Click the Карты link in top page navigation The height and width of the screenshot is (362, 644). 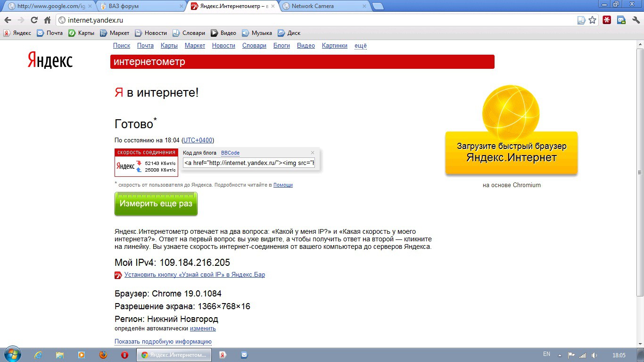(169, 46)
